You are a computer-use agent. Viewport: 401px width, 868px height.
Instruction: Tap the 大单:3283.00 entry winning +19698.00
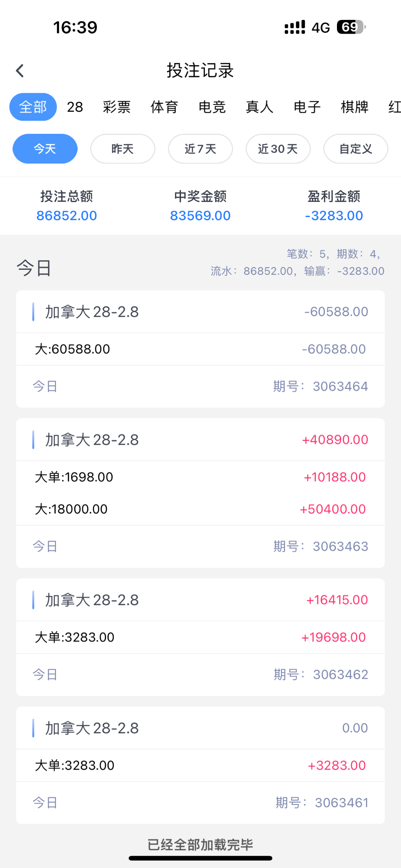click(x=200, y=637)
